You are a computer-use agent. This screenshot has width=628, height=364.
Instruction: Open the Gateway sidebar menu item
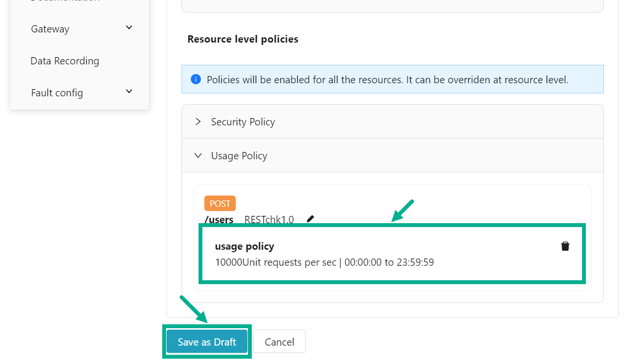pyautogui.click(x=50, y=29)
